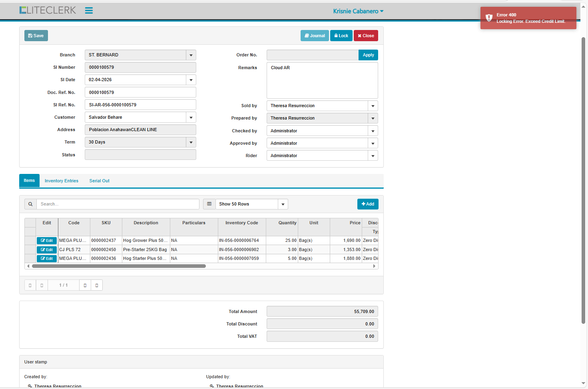Click the Save button

[x=36, y=36]
